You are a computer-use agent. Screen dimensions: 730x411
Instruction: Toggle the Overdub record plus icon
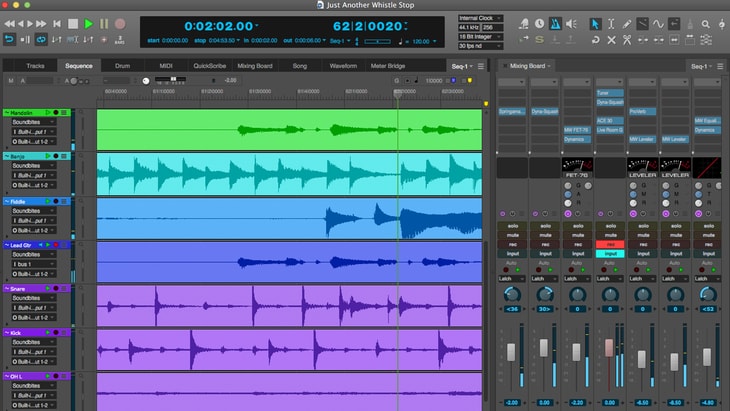tap(104, 40)
